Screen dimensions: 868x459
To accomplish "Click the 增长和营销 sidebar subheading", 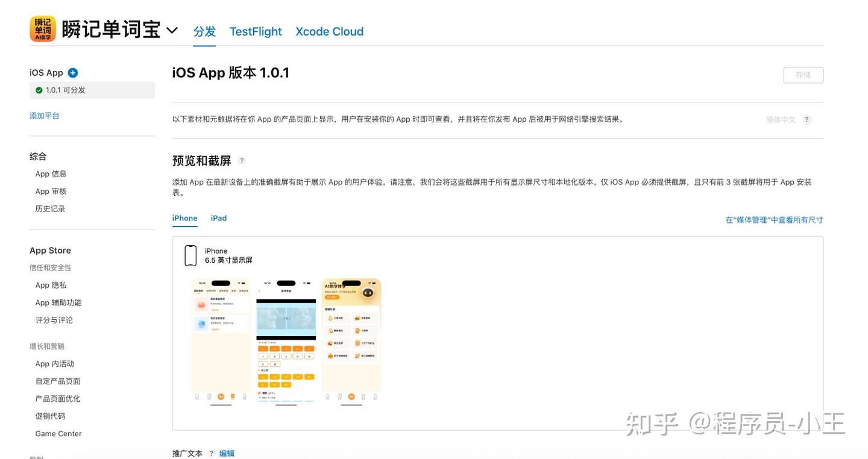I will [x=47, y=346].
